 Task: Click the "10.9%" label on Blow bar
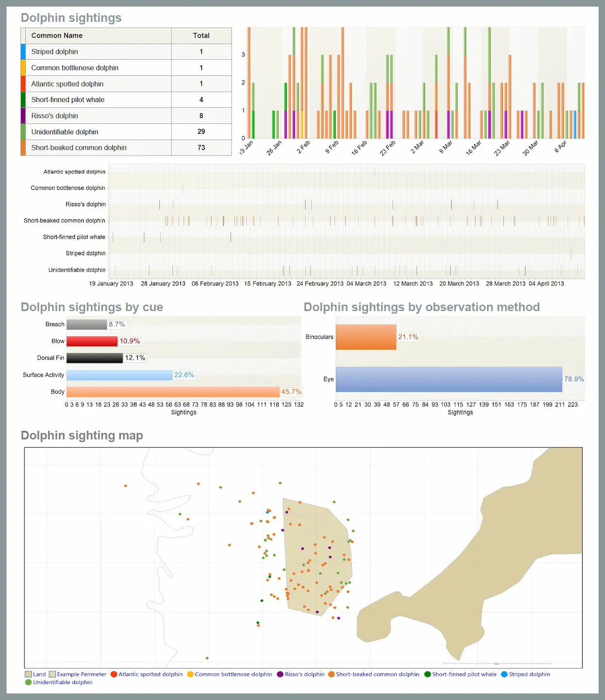(x=130, y=341)
